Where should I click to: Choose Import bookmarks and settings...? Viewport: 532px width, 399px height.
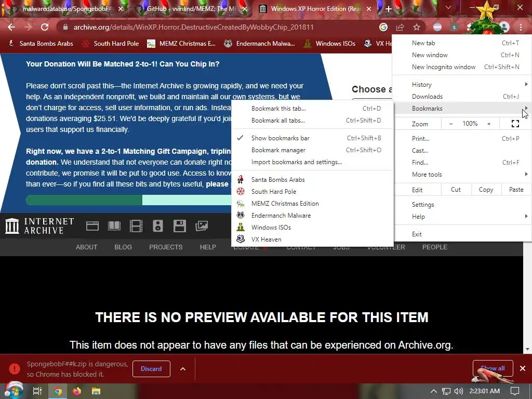click(x=312, y=162)
